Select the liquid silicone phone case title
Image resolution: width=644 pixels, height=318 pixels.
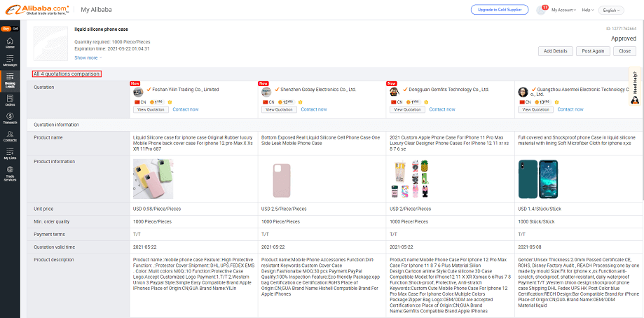pyautogui.click(x=101, y=29)
